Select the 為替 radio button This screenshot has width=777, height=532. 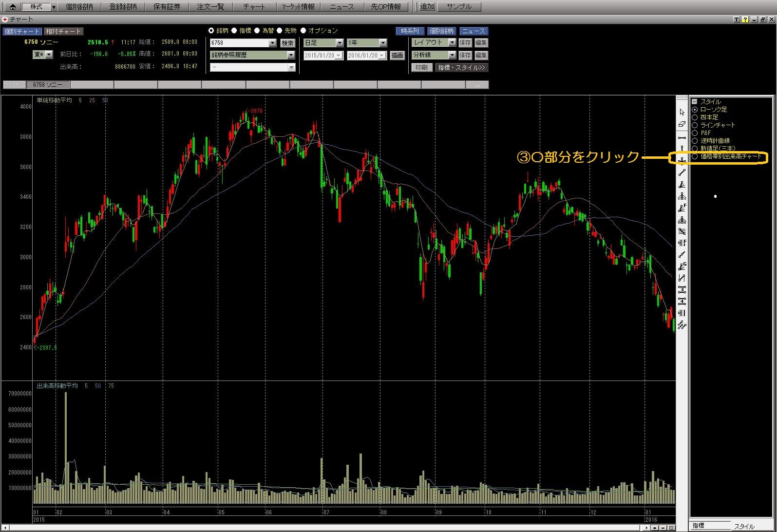coord(257,31)
